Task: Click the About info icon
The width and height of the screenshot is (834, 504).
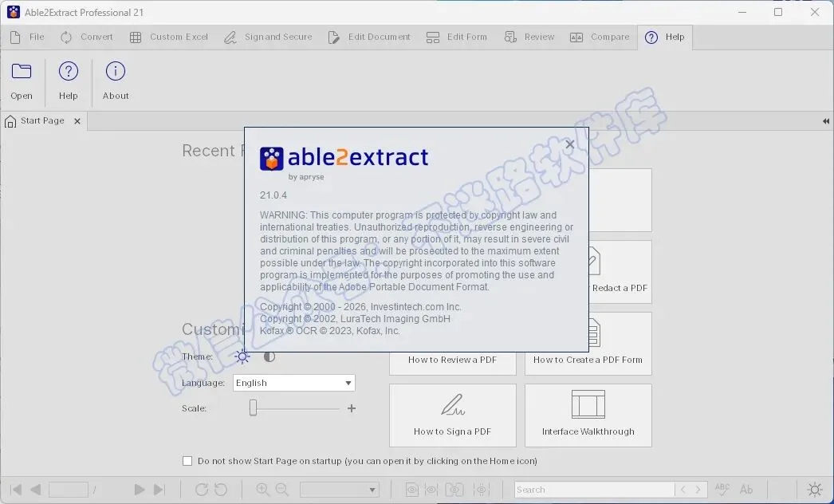Action: tap(116, 71)
